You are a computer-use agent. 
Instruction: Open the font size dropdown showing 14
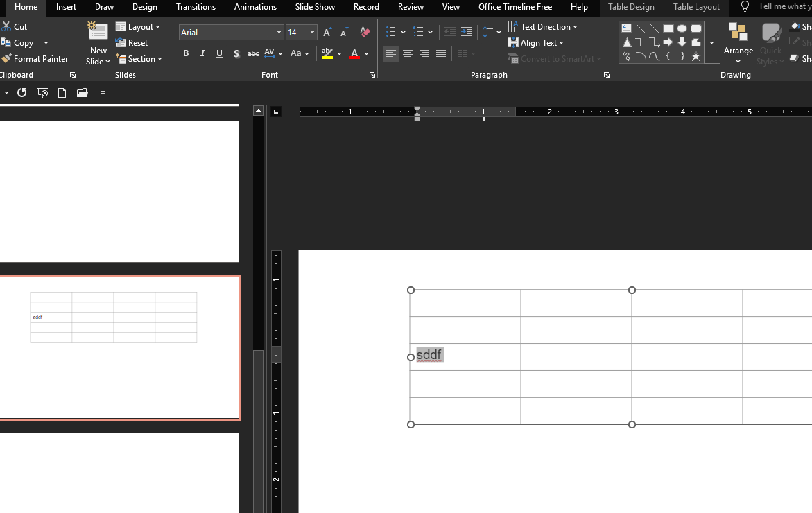[312, 33]
